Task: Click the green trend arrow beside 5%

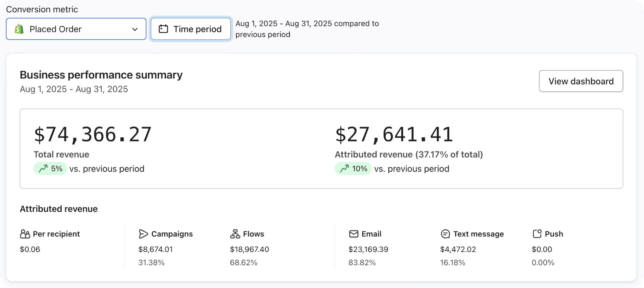Action: coord(43,168)
